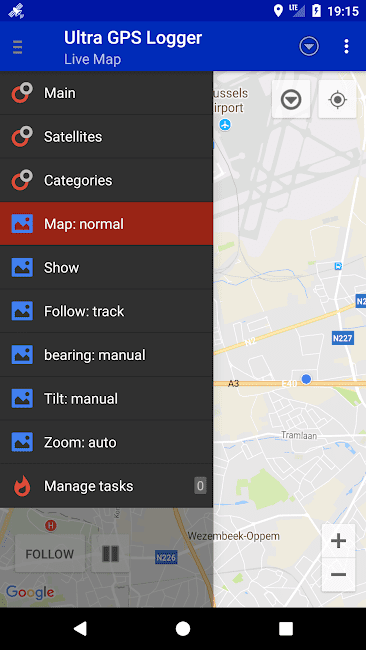This screenshot has width=366, height=650.
Task: Change the Zoom: auto setting
Action: (x=107, y=442)
